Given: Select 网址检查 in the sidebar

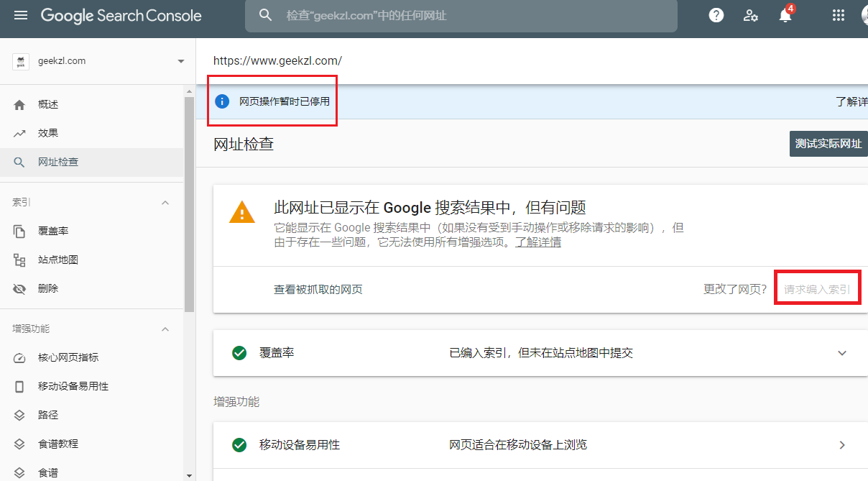Looking at the screenshot, I should (x=92, y=162).
